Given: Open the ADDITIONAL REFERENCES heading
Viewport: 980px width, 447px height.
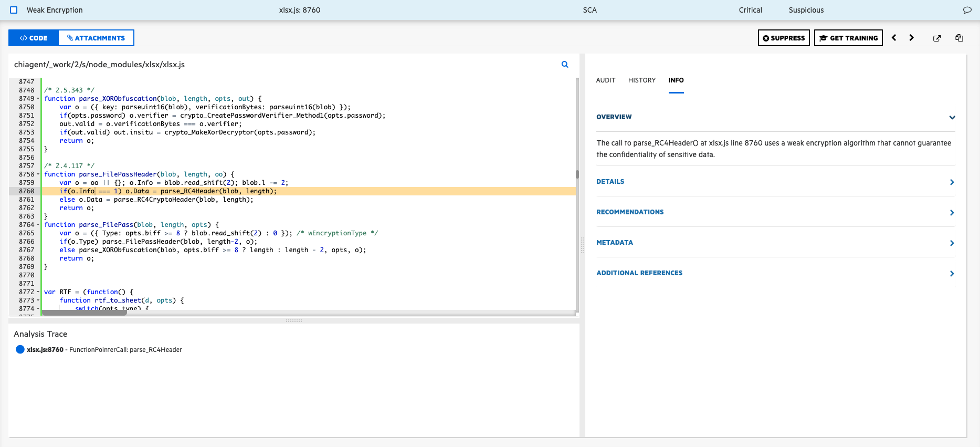Looking at the screenshot, I should click(639, 273).
